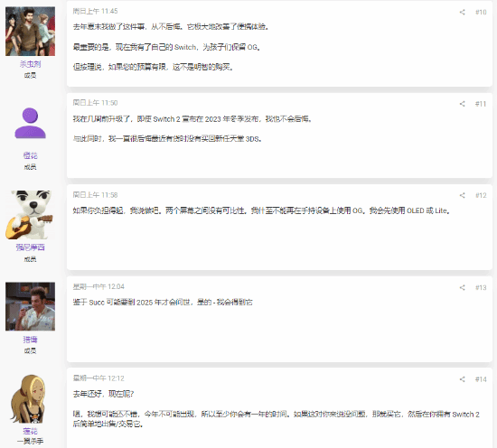Image resolution: width=497 pixels, height=448 pixels.
Task: Open the blonde anime girl avatar on post #14
Action: pos(29,398)
